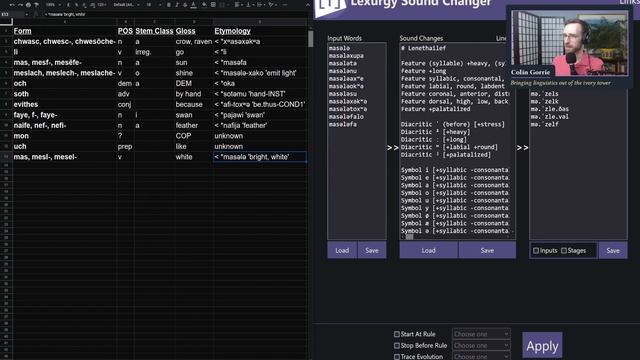Toggle italic formatting in spreadsheet
Screen dimensions: 640x360
tap(177, 5)
